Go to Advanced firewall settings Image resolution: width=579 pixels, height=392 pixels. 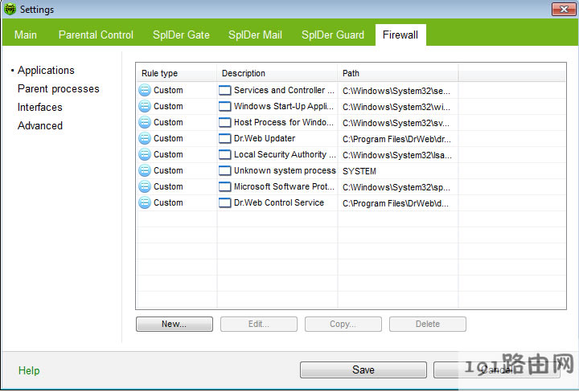pyautogui.click(x=40, y=125)
